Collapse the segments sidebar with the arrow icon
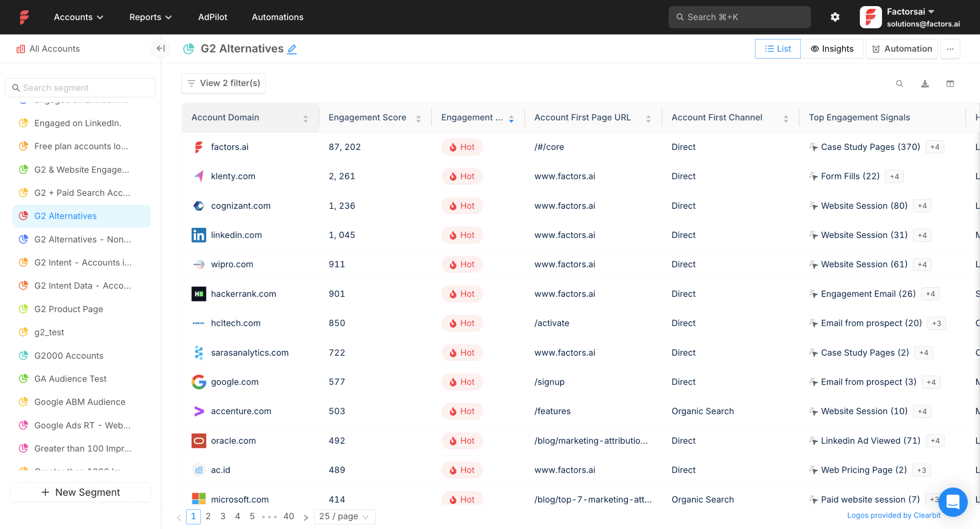The height and width of the screenshot is (529, 980). (161, 49)
